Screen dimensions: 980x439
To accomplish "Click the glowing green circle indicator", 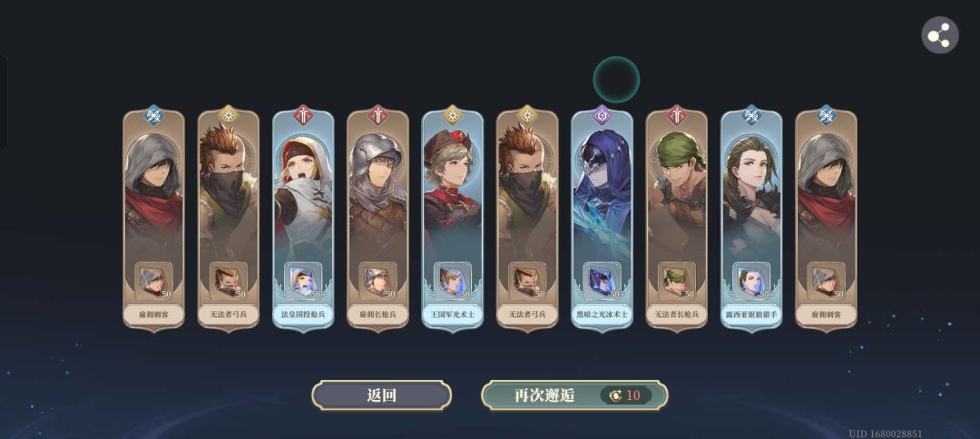I will tap(616, 79).
